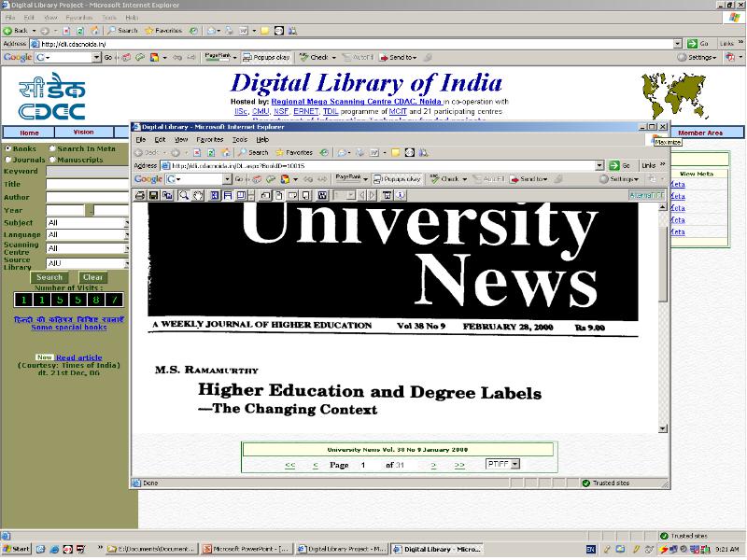Open the Some special books link
This screenshot has height=560, width=747.
(x=68, y=328)
